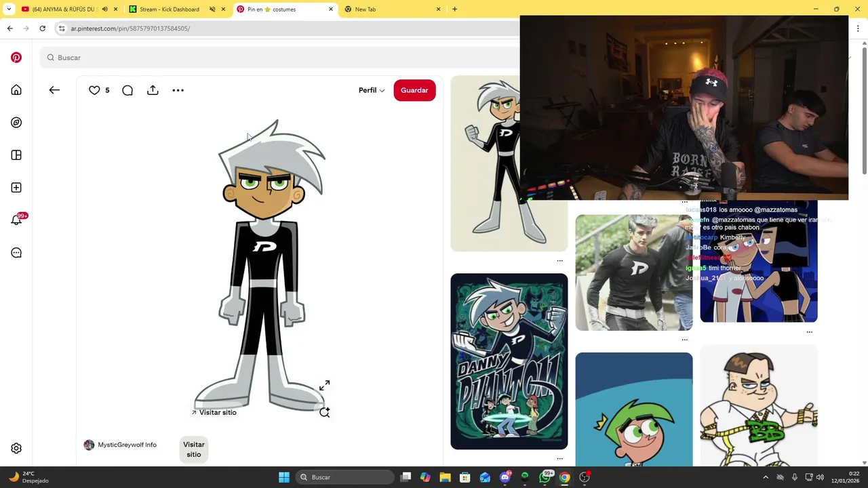Open options under kissing couple pin
The width and height of the screenshot is (868, 488).
coord(809,332)
